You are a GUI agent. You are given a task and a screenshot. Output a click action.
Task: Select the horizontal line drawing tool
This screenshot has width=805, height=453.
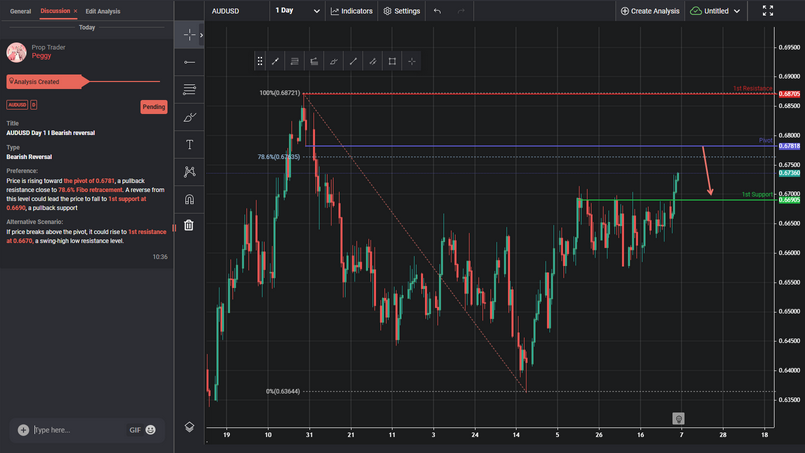189,62
